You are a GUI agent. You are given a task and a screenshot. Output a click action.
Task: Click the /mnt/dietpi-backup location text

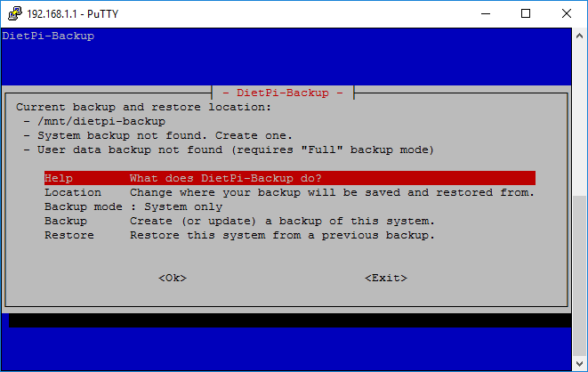[101, 122]
